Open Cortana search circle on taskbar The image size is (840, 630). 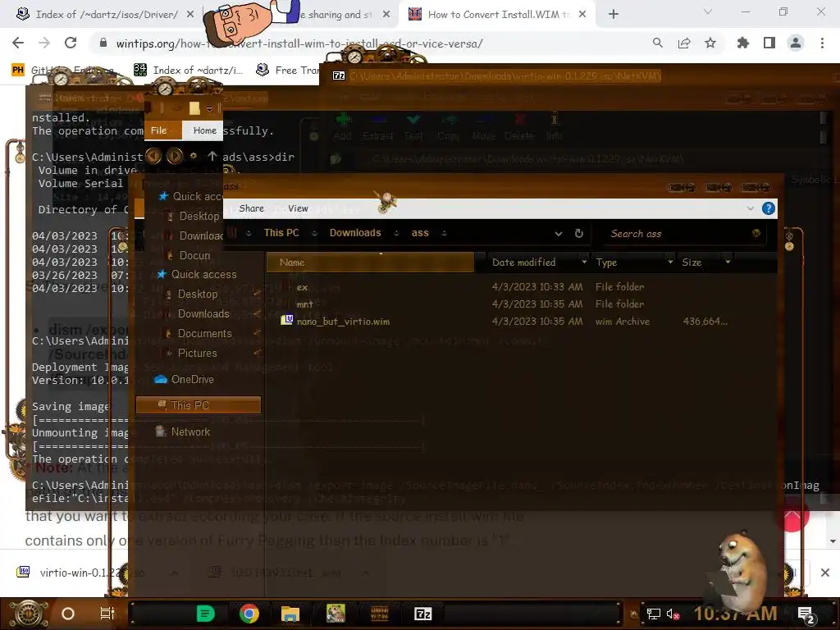click(x=68, y=614)
